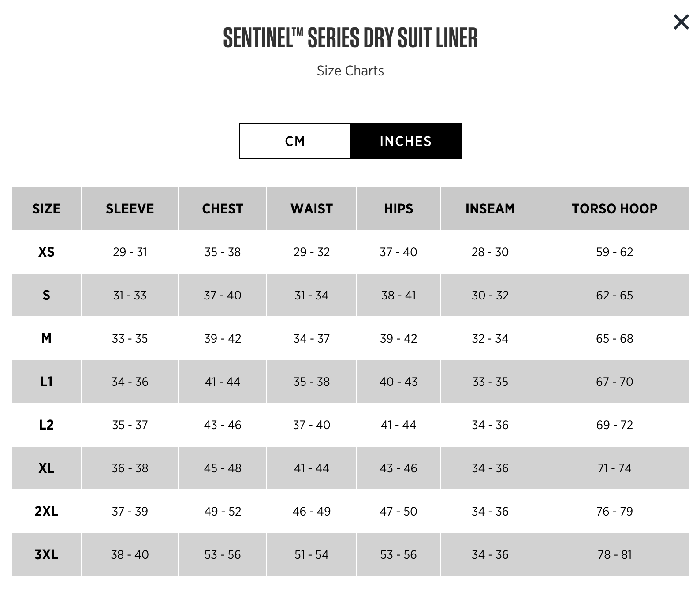The image size is (700, 606).
Task: Click the 2XL size row label
Action: pos(46,511)
